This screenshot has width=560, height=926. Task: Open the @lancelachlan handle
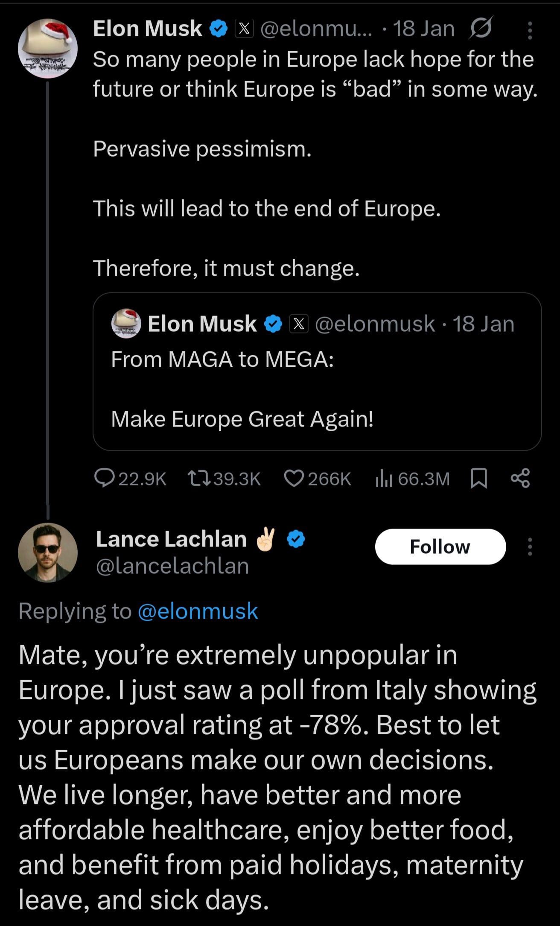(x=172, y=566)
